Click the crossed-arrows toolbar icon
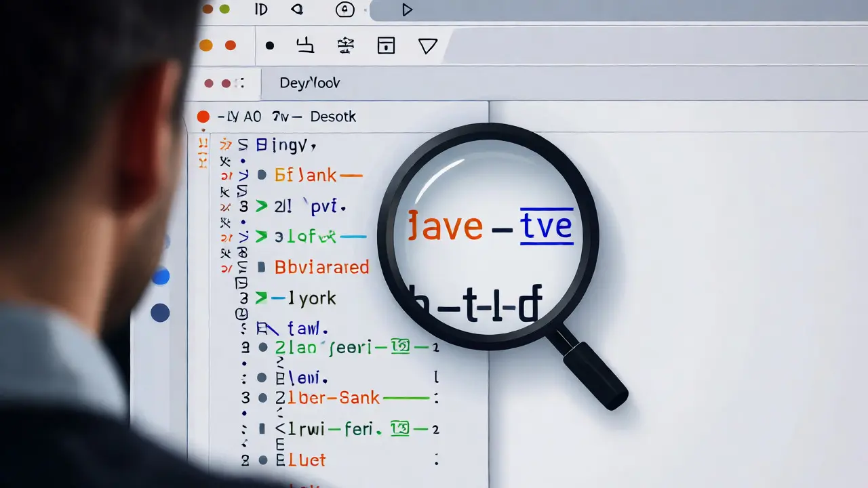 point(346,45)
